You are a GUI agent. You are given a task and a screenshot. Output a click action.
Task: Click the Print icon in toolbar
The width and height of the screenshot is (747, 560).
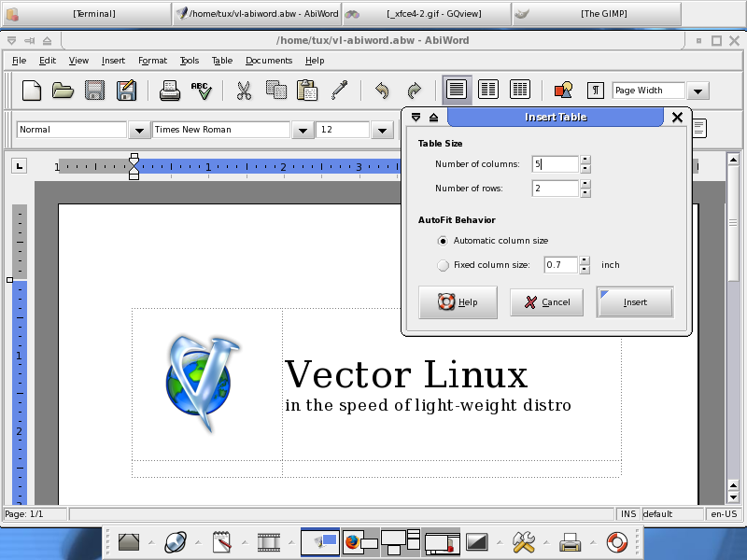tap(170, 91)
